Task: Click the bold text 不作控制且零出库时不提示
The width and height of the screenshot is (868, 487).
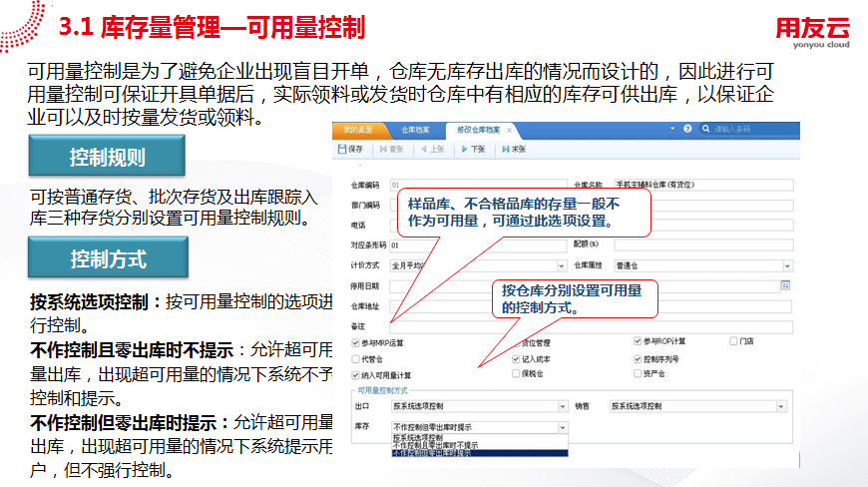Action: coord(132,350)
